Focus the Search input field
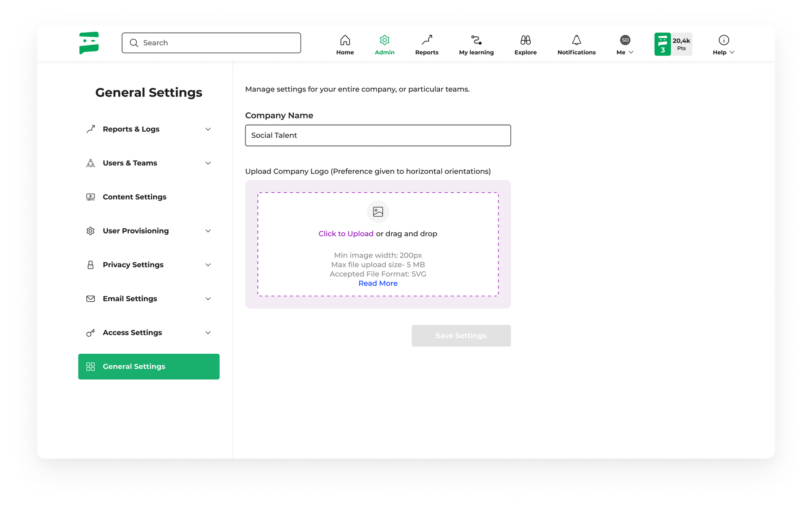 pyautogui.click(x=211, y=43)
